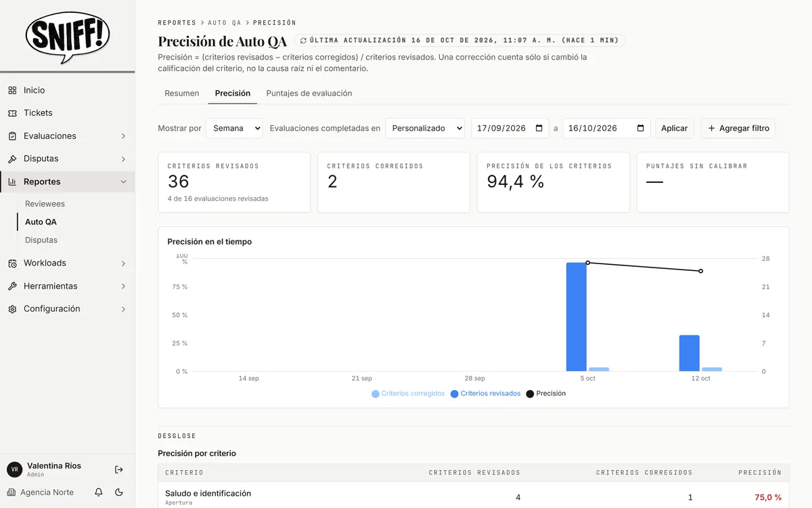Image resolution: width=812 pixels, height=508 pixels.
Task: Click the Herramientas wrench icon
Action: click(x=12, y=286)
